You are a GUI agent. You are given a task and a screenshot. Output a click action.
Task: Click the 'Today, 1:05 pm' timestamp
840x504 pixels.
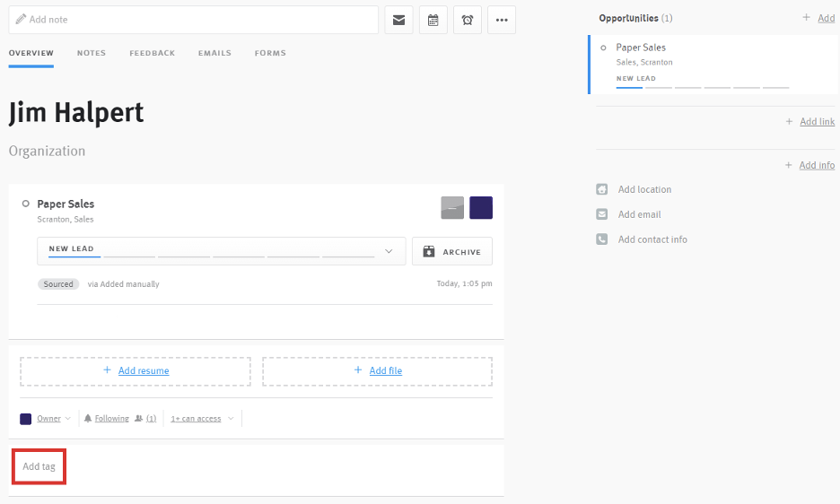click(465, 283)
